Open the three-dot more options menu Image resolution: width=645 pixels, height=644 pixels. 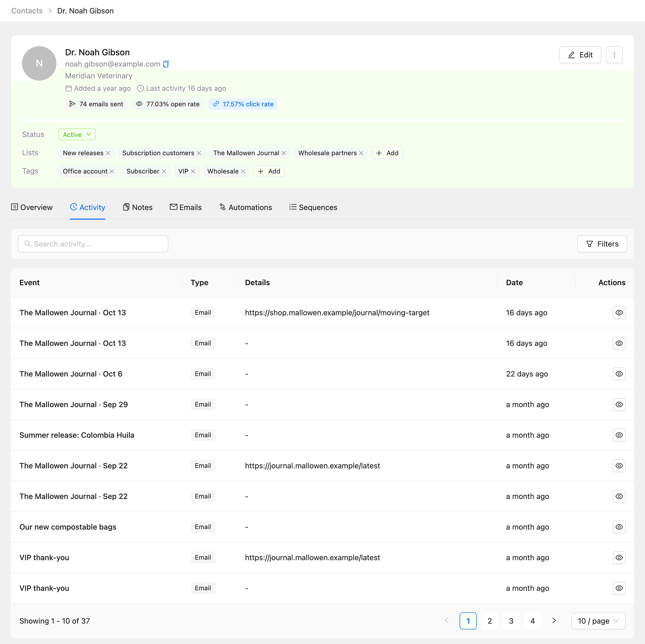tap(614, 55)
